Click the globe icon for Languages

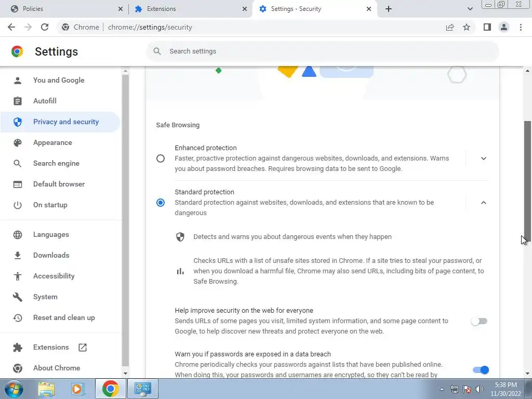[18, 235]
